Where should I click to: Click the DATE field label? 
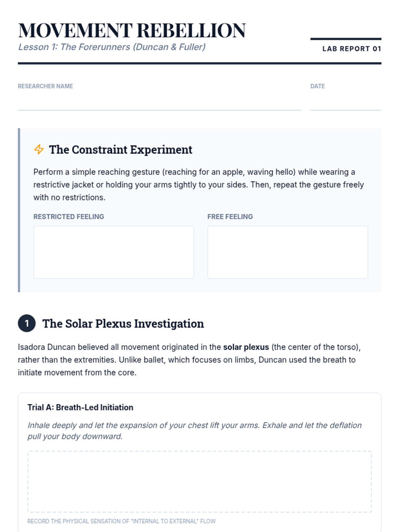pyautogui.click(x=318, y=86)
